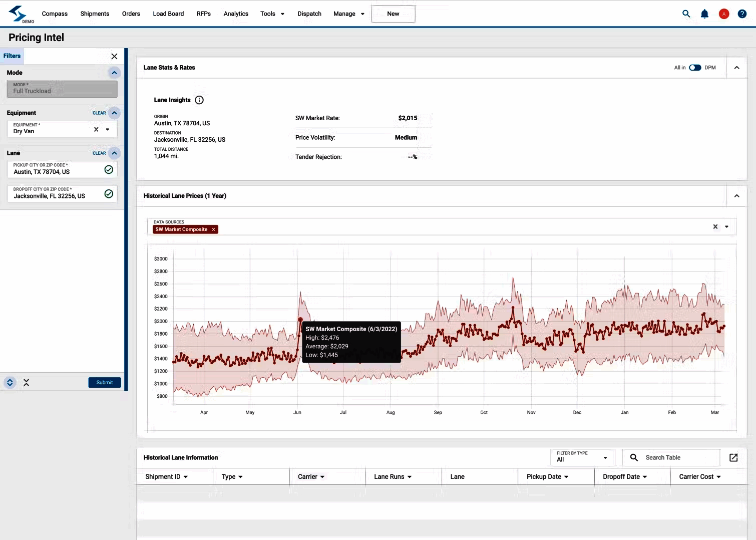The width and height of the screenshot is (756, 540).
Task: Collapse the Mode filter section
Action: 114,73
